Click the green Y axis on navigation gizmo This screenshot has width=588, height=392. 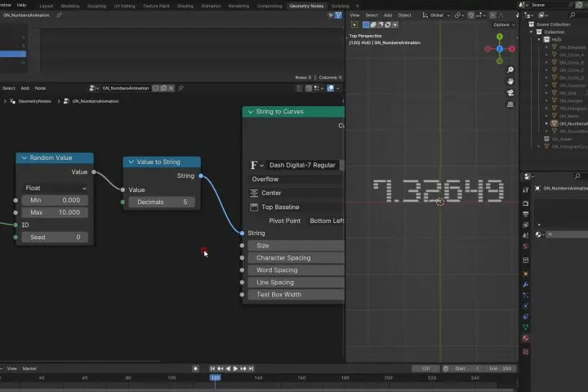[500, 37]
